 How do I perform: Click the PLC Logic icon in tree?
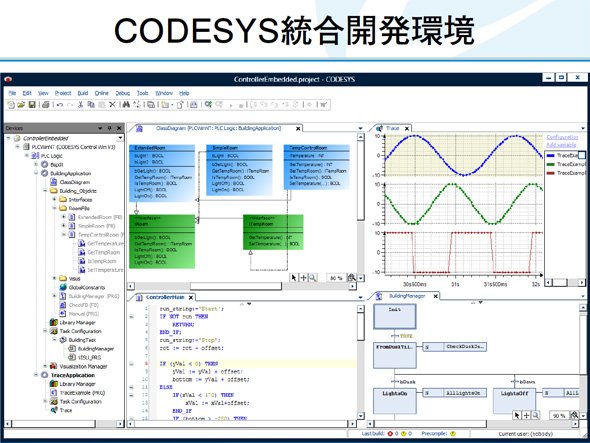35,156
